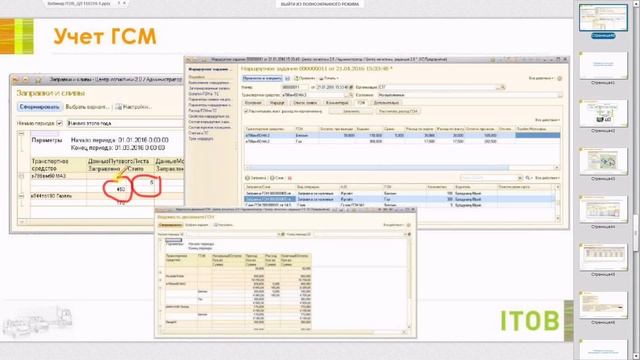
Task: Switch to Маршрут tab
Action: click(277, 103)
